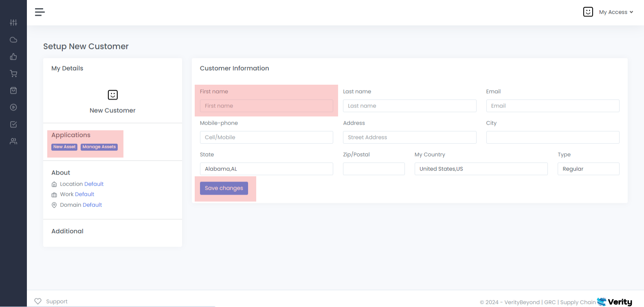
Task: Open the sliders settings sidebar icon
Action: tap(13, 23)
